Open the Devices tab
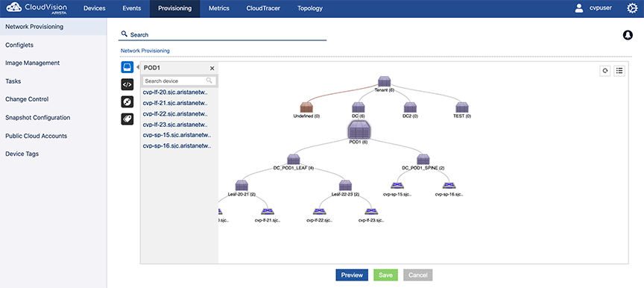The image size is (644, 288). pyautogui.click(x=95, y=8)
